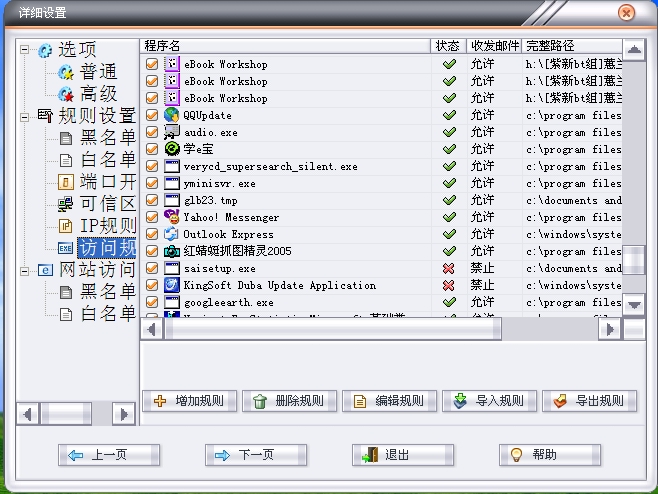Click the tree panel scrollbar right arrow

click(x=124, y=414)
